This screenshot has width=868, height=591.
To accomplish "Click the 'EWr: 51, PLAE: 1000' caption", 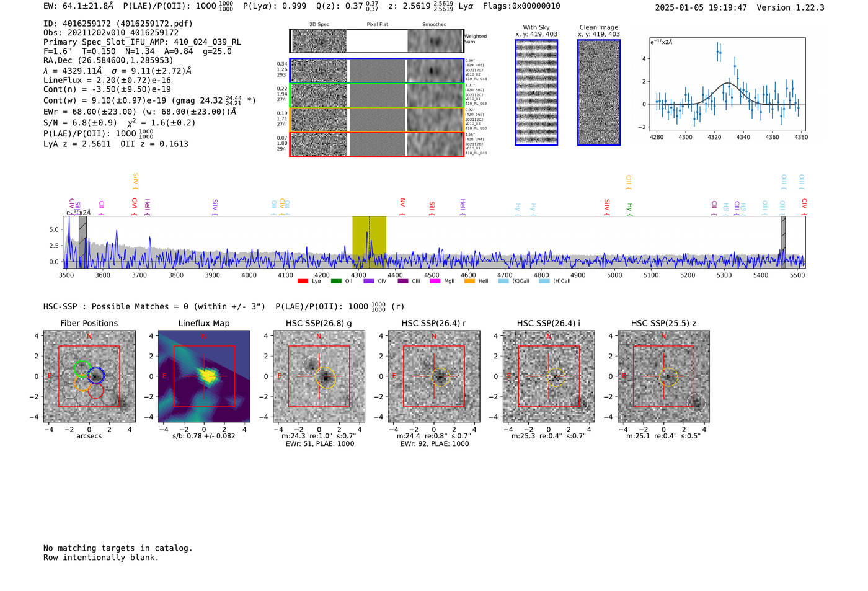I will (x=320, y=443).
